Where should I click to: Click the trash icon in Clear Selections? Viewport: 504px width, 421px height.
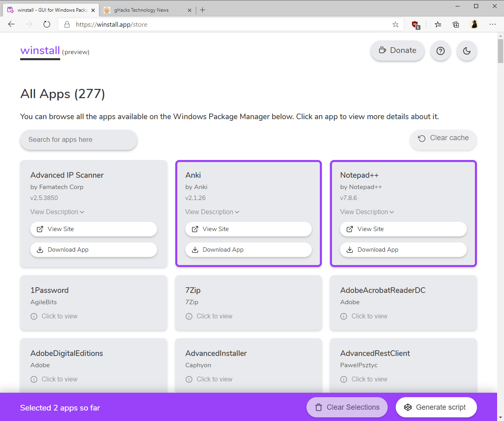click(x=319, y=407)
